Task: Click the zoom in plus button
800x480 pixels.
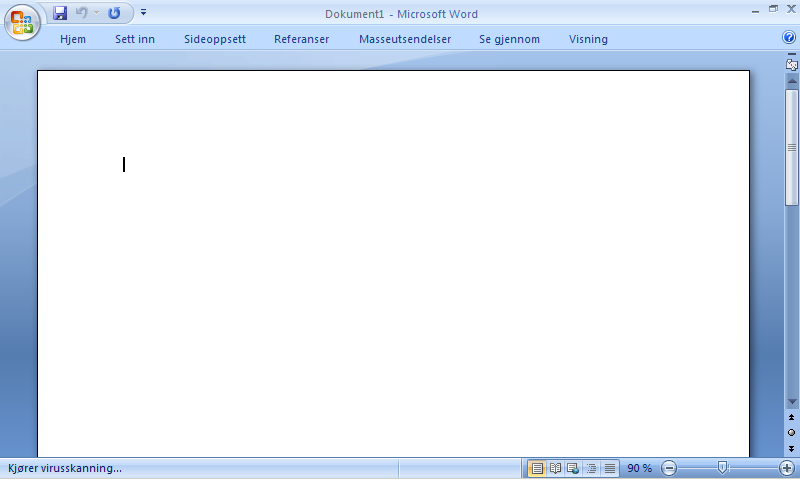Action: click(787, 468)
